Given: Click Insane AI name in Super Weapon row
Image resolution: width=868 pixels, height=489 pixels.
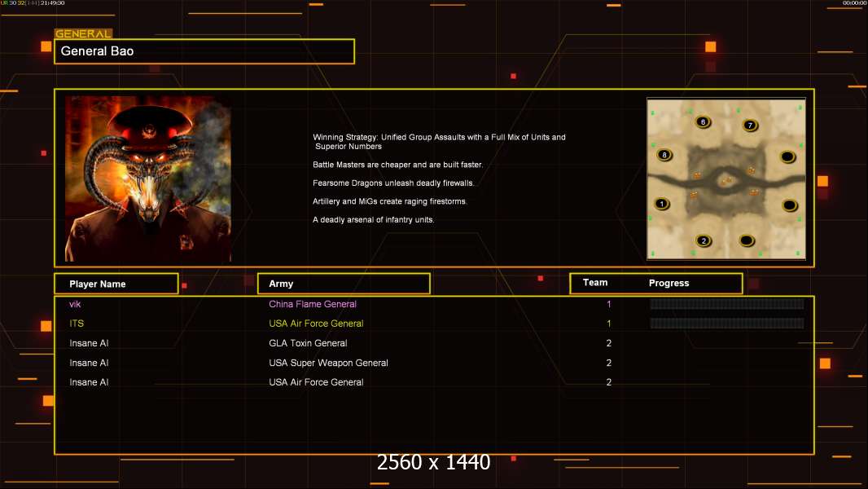Looking at the screenshot, I should pyautogui.click(x=89, y=363).
